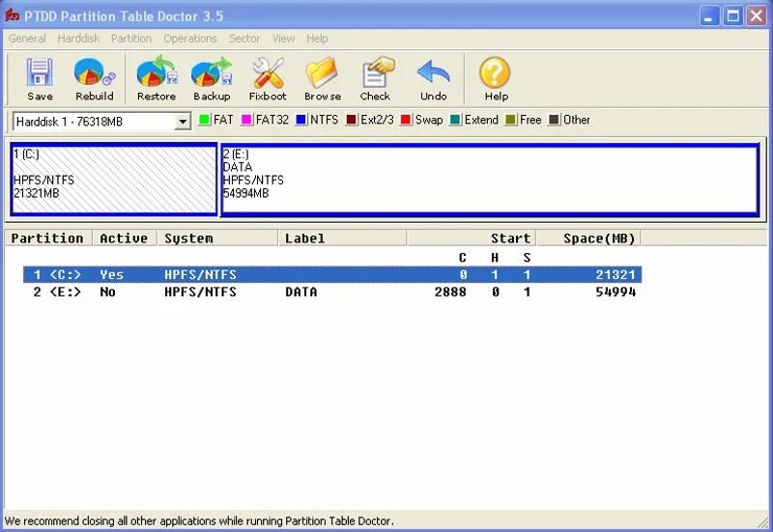Click the Partition column header
Image resolution: width=773 pixels, height=532 pixels.
47,238
